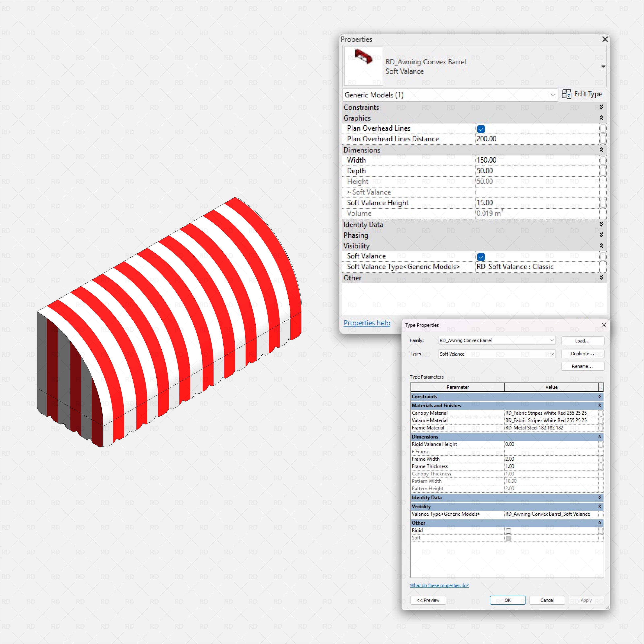Collapse the Other group in Type Properties
Screen dimensions: 644x644
(599, 523)
